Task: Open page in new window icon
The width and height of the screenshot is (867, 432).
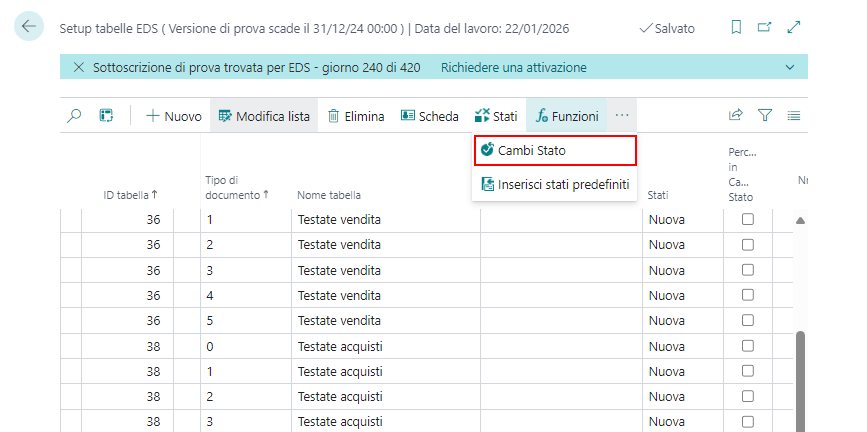Action: point(765,27)
